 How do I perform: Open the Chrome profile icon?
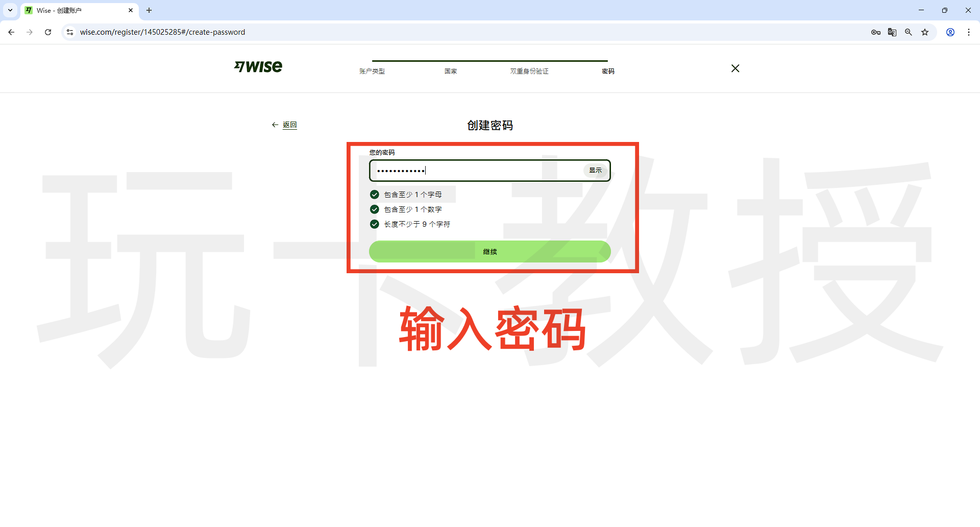[950, 32]
